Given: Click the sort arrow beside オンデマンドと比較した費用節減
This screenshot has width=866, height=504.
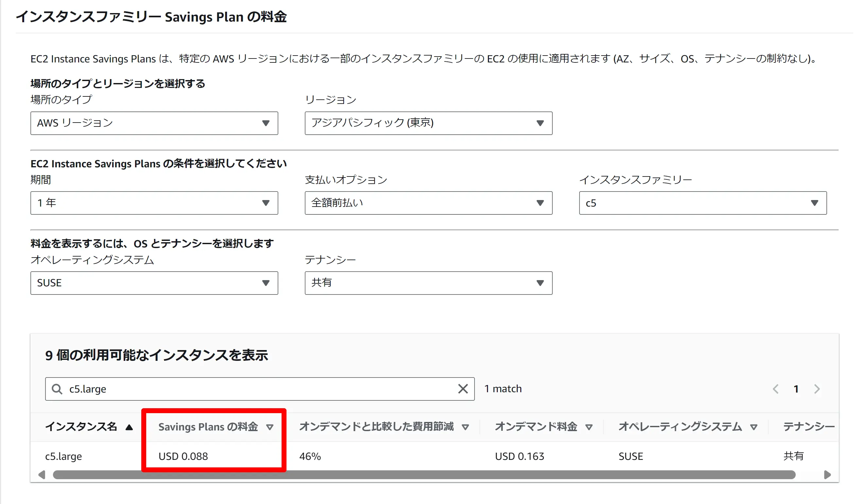Looking at the screenshot, I should point(465,428).
